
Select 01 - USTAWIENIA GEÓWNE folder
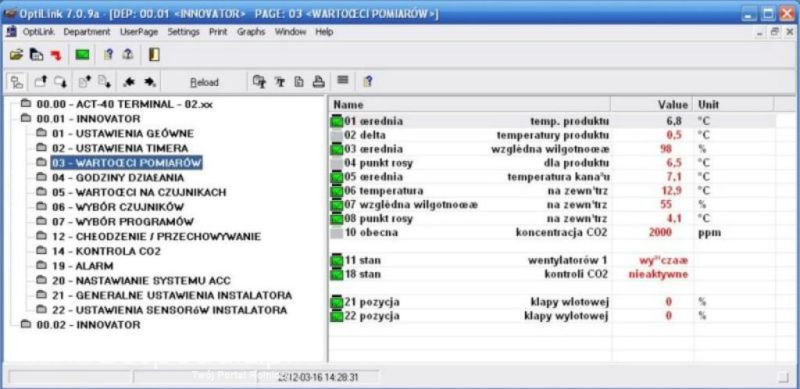pyautogui.click(x=122, y=134)
